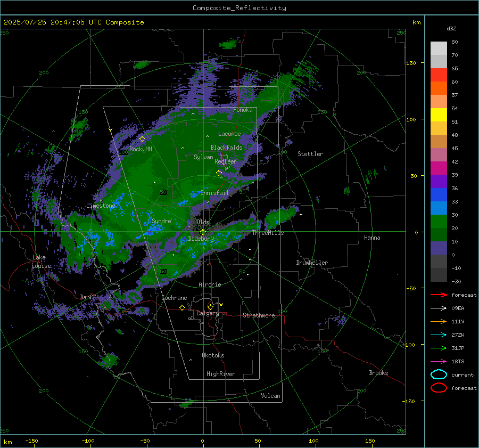This screenshot has height=448, width=479.
Task: Pick the magenta 39-42 dBZ swatch
Action: [439, 168]
